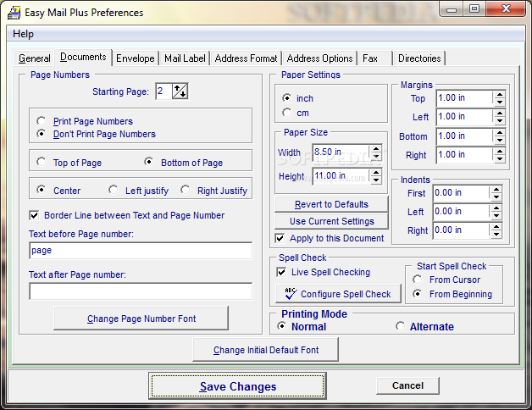The image size is (532, 410).
Task: Decrease the Top margin value
Action: [499, 102]
